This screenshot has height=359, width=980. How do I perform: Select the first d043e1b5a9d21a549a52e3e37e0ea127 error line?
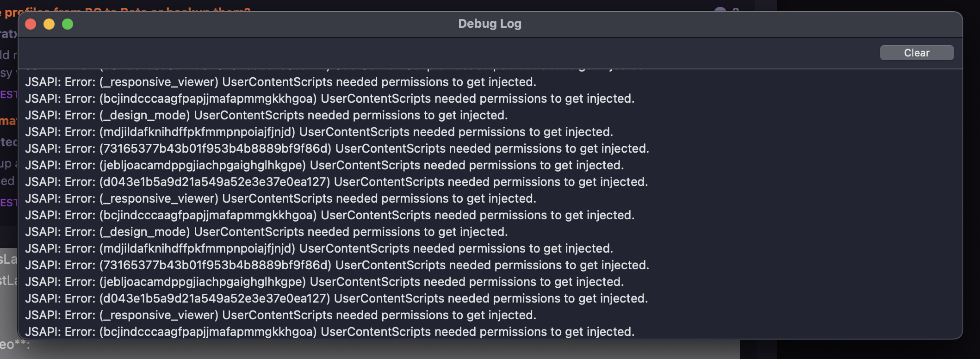point(336,182)
